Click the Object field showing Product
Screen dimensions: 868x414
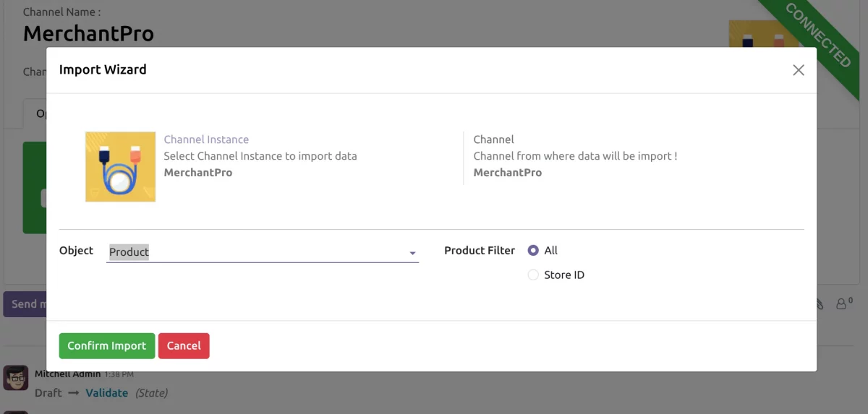pos(253,252)
